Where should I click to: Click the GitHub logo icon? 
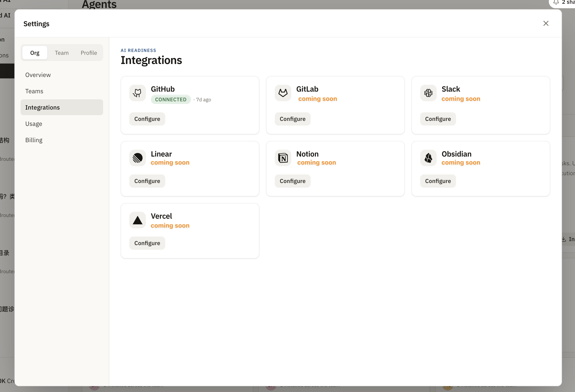click(137, 93)
